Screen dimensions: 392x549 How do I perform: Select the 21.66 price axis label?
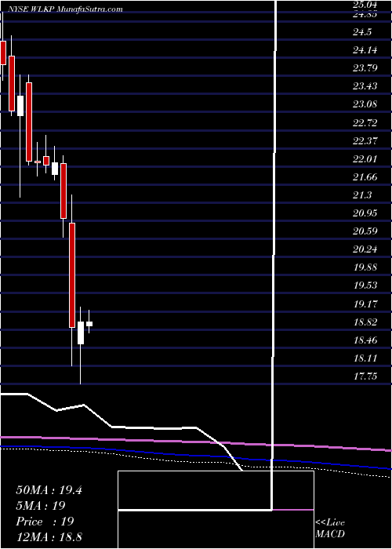pos(365,176)
